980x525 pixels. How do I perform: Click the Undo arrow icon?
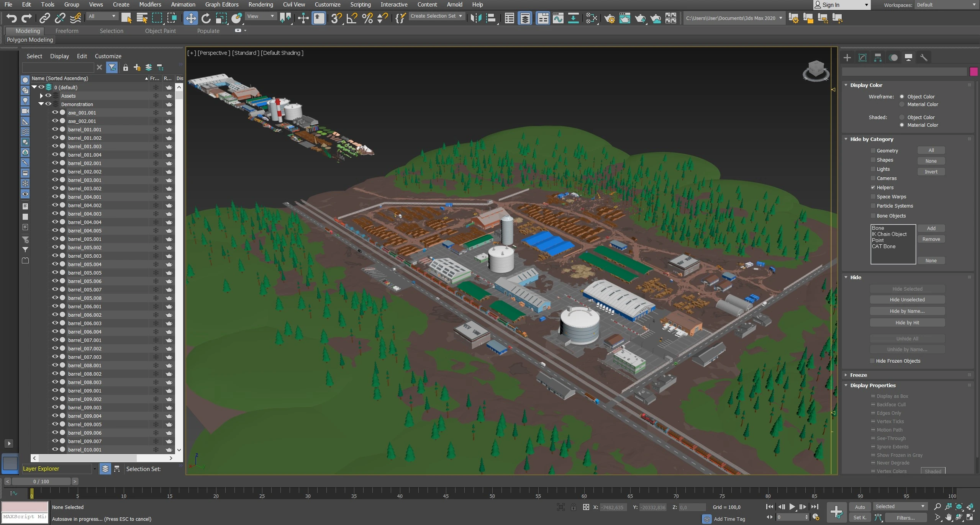point(11,18)
